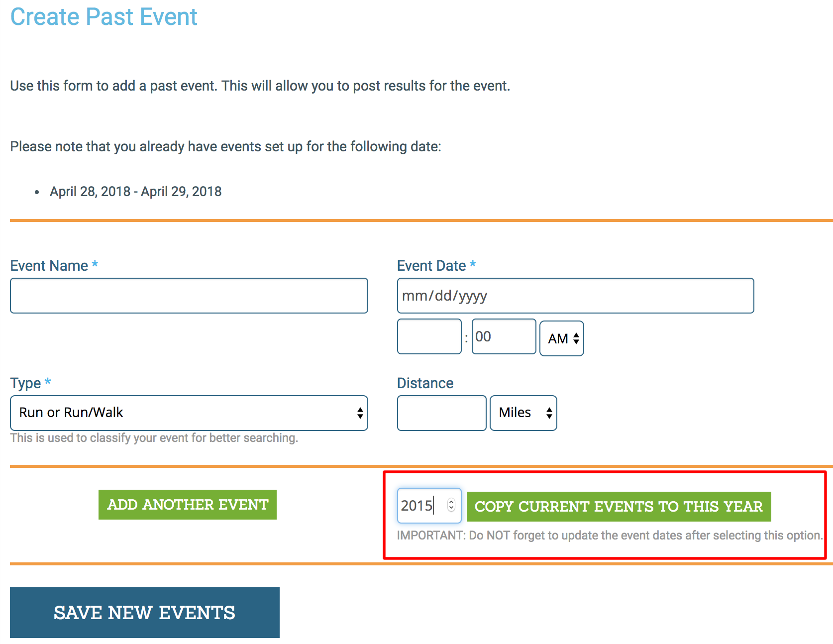Click the Type dropdown arrow icon

tap(360, 413)
